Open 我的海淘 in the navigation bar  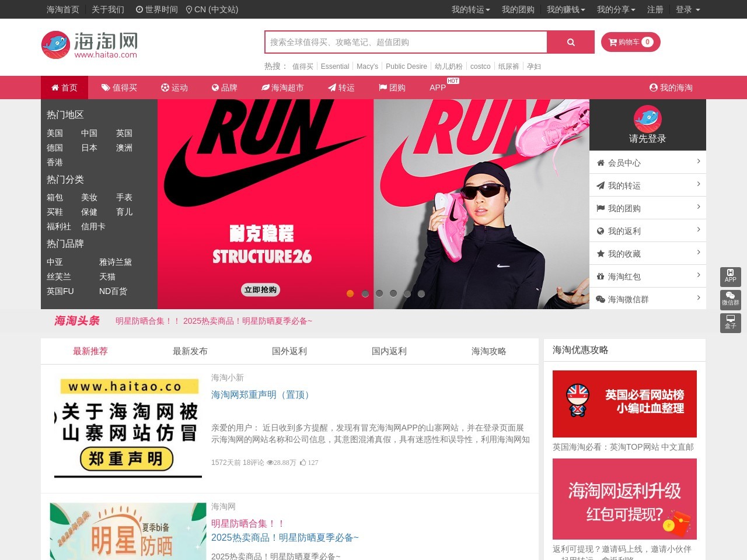click(671, 87)
